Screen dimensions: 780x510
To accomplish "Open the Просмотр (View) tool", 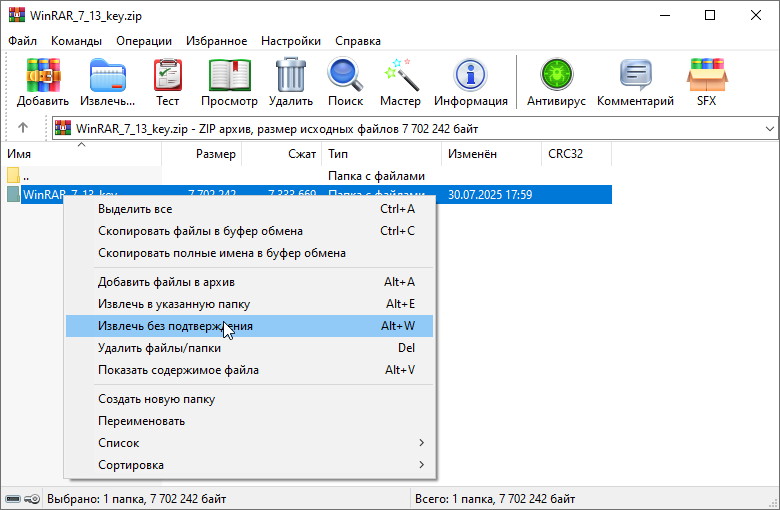I will [x=229, y=76].
